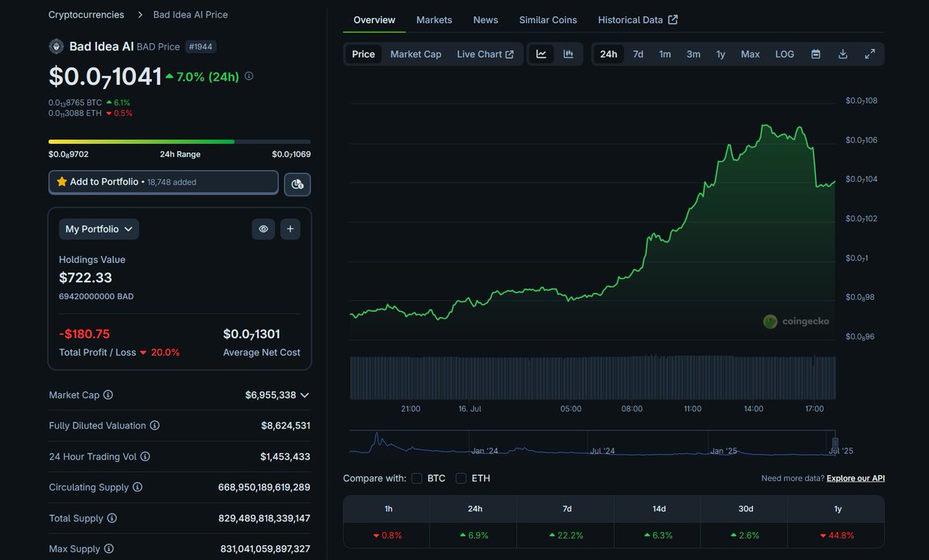This screenshot has width=929, height=560.
Task: Click Holdings Value amount $722.33
Action: click(x=85, y=278)
